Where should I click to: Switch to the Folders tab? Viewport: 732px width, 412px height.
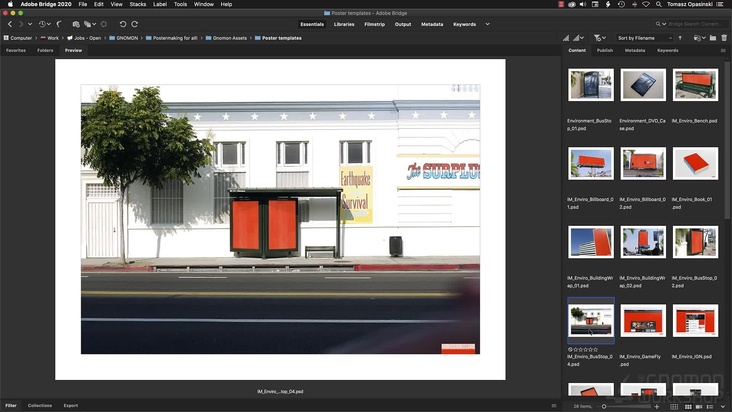(45, 50)
